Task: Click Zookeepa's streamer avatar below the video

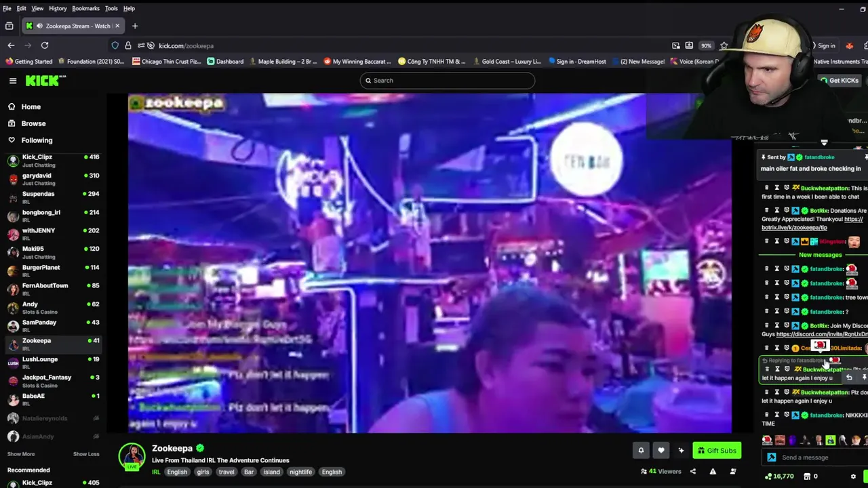Action: [132, 456]
